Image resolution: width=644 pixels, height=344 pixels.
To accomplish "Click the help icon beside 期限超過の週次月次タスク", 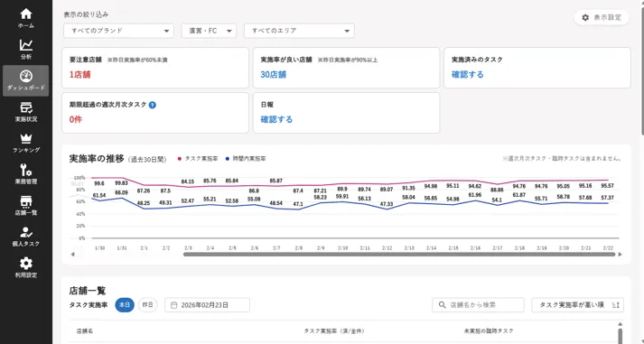I will click(x=153, y=105).
